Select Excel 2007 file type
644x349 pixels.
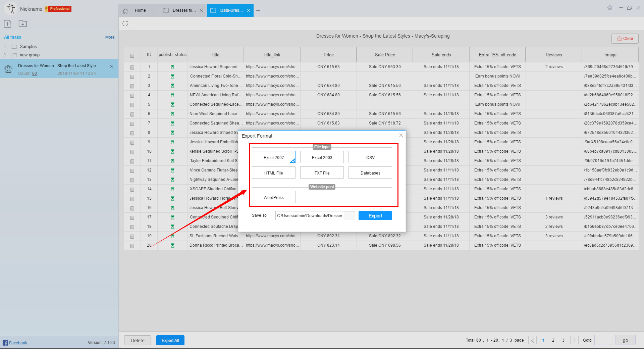click(274, 157)
